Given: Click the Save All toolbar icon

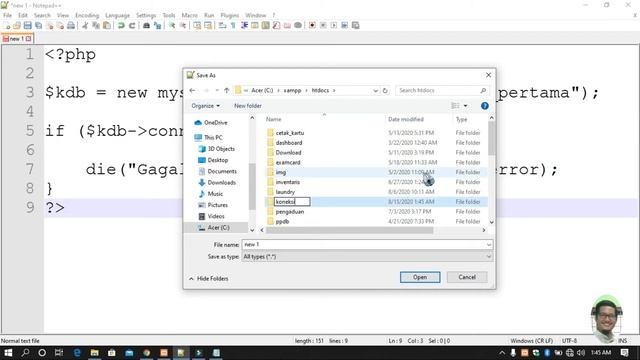Looking at the screenshot, I should pyautogui.click(x=38, y=25).
